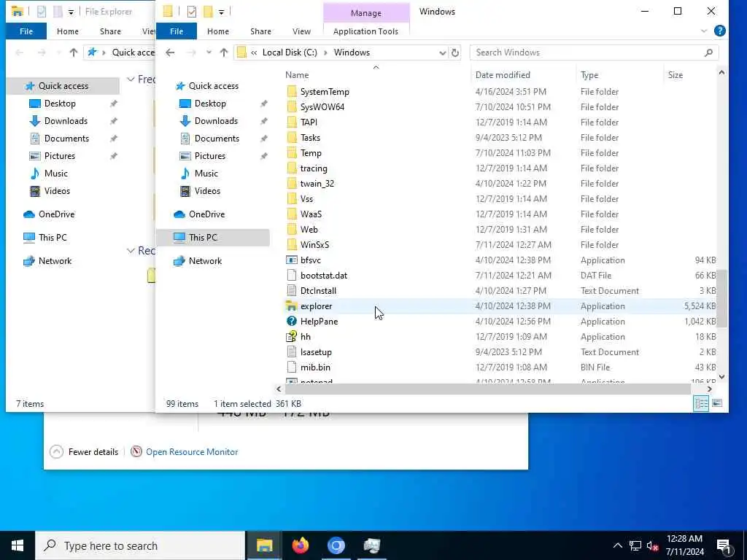Click Quick access star in back File Explorer window

(x=30, y=86)
